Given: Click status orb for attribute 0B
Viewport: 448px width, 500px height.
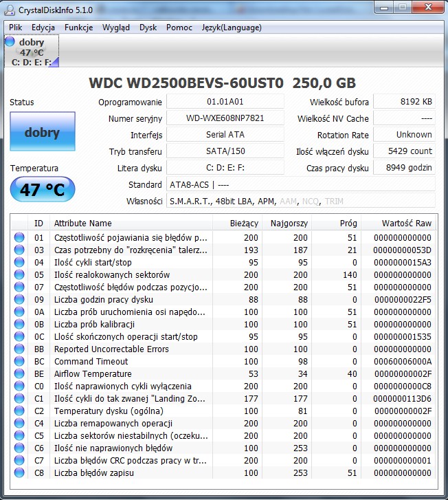Looking at the screenshot, I should [19, 325].
